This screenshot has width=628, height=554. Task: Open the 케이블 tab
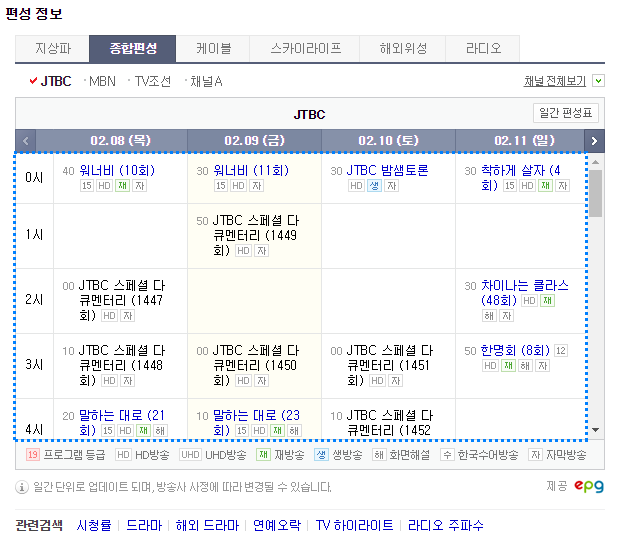pyautogui.click(x=213, y=48)
